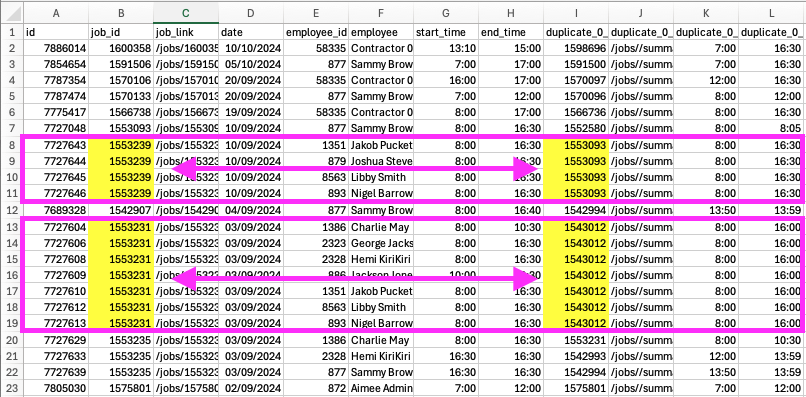Image resolution: width=806 pixels, height=397 pixels.
Task: Select cell with id 7886014
Action: click(56, 48)
